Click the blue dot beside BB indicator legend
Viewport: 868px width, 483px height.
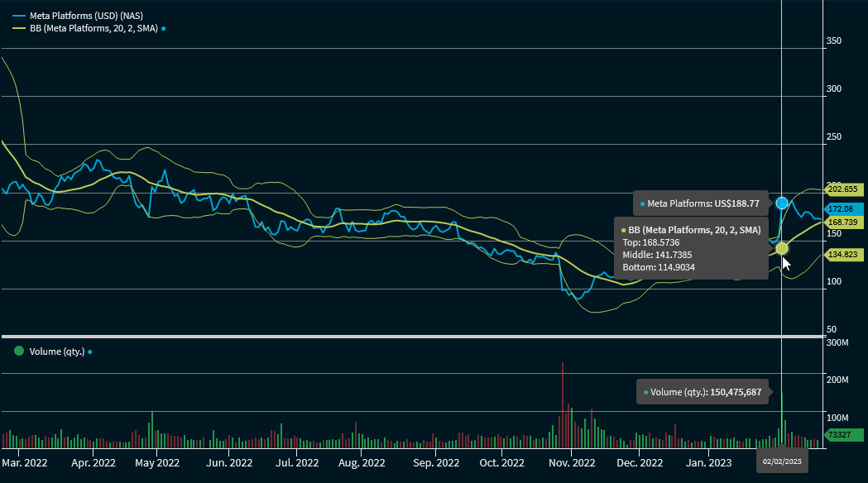coord(164,28)
